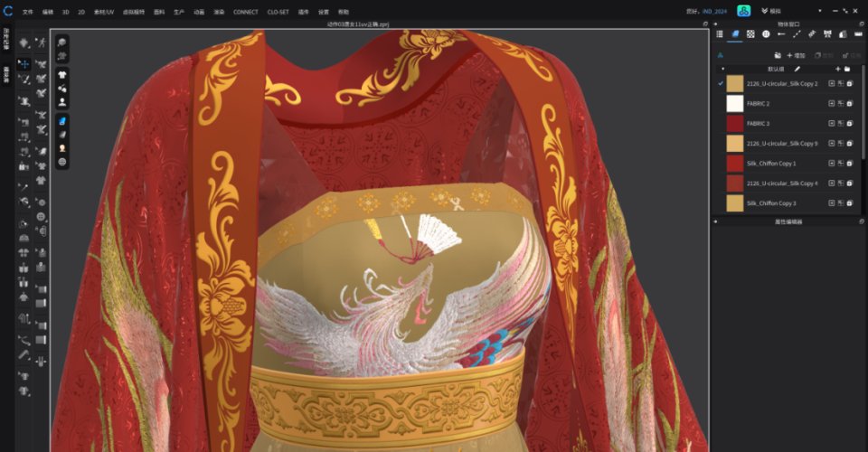Click the fabric list vertical scrollbar
Image resolution: width=868 pixels, height=452 pixels.
coord(863,110)
